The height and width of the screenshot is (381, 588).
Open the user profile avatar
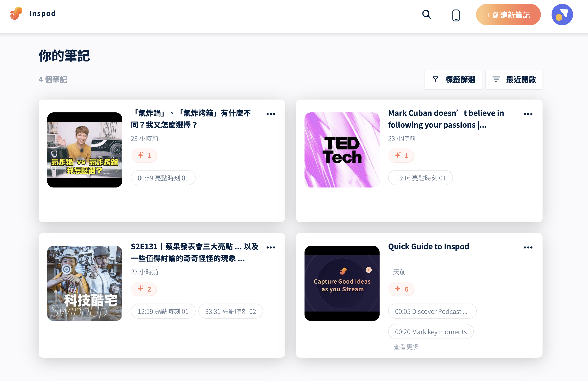tap(562, 15)
